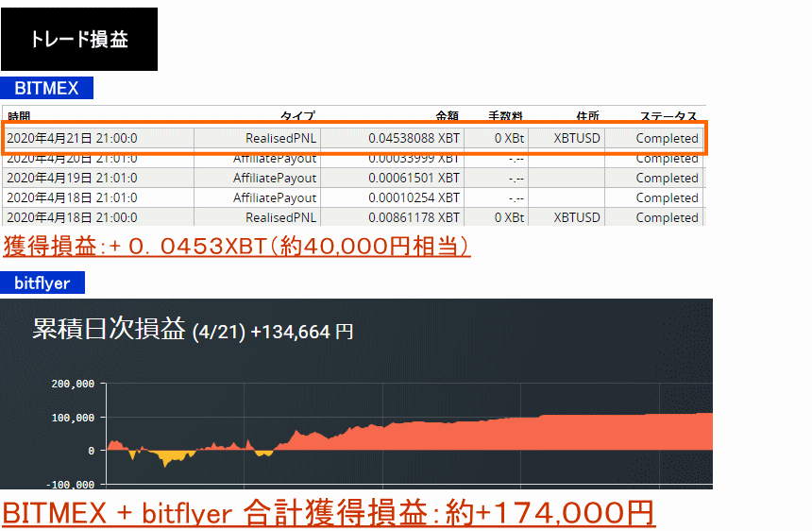Select the blue BITMEX label
812x531 pixels.
coord(46,89)
